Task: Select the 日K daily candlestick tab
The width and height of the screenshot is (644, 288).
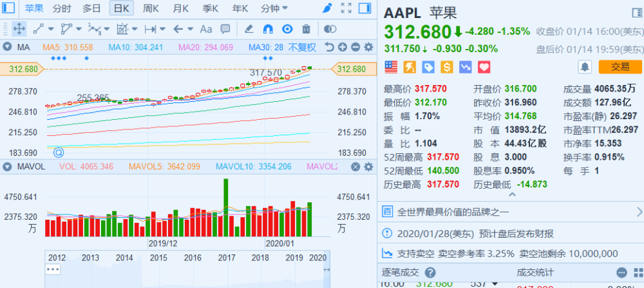Action: pos(122,8)
